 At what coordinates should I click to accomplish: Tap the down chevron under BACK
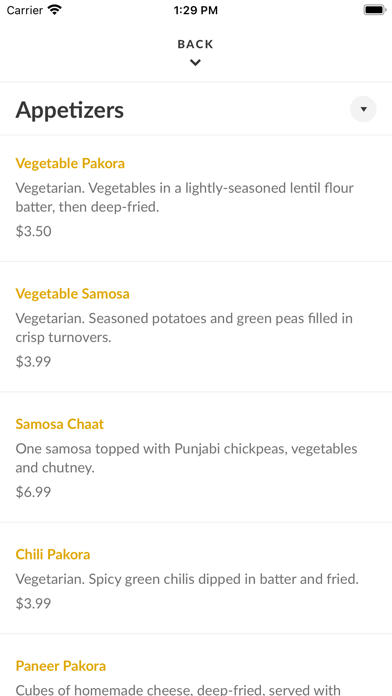pyautogui.click(x=195, y=63)
